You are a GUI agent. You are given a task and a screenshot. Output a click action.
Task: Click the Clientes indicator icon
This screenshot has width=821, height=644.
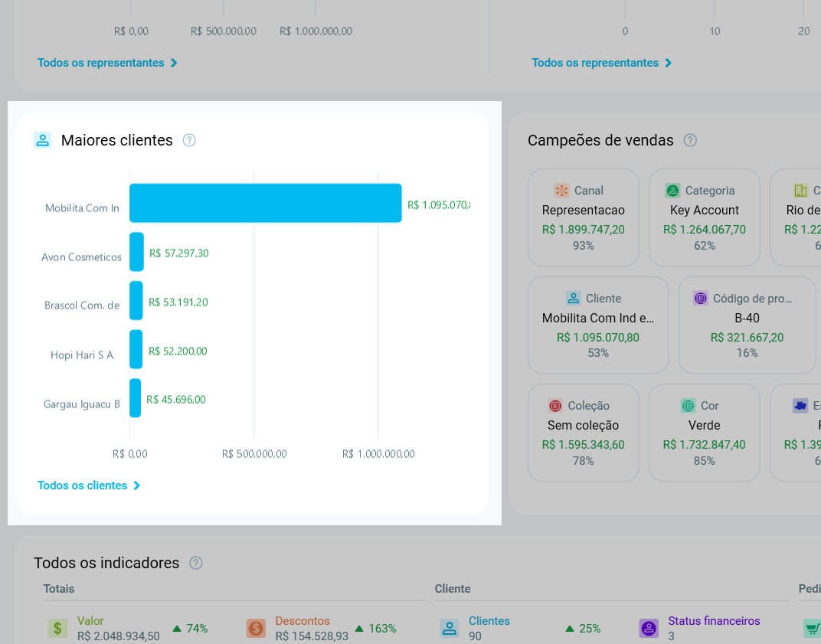click(x=450, y=628)
